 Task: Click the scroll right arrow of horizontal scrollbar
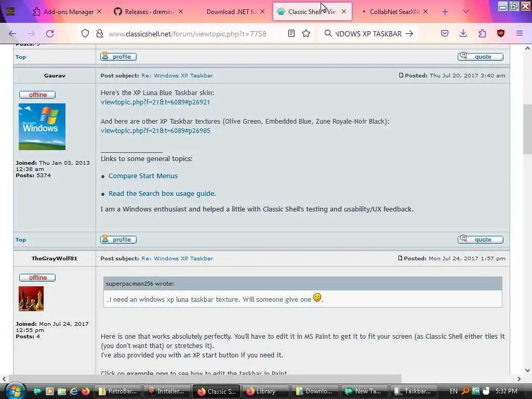pos(519,379)
